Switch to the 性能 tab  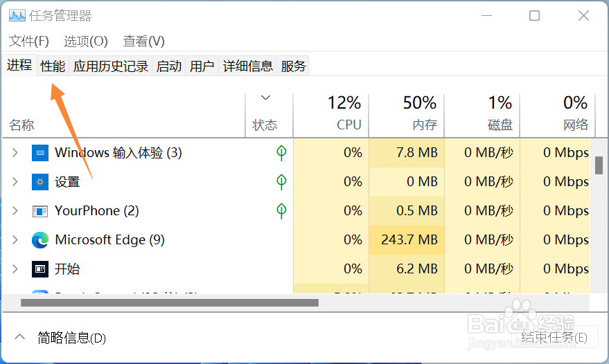[53, 66]
